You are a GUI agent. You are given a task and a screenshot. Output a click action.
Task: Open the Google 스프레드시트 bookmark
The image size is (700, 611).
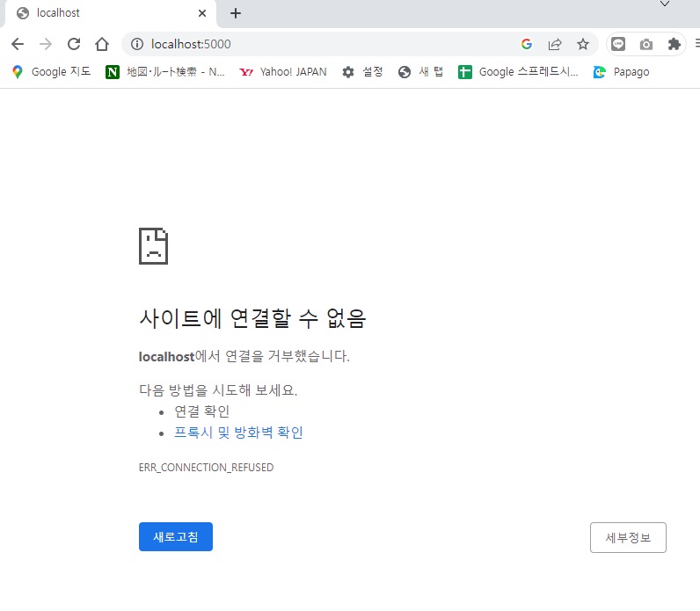518,72
